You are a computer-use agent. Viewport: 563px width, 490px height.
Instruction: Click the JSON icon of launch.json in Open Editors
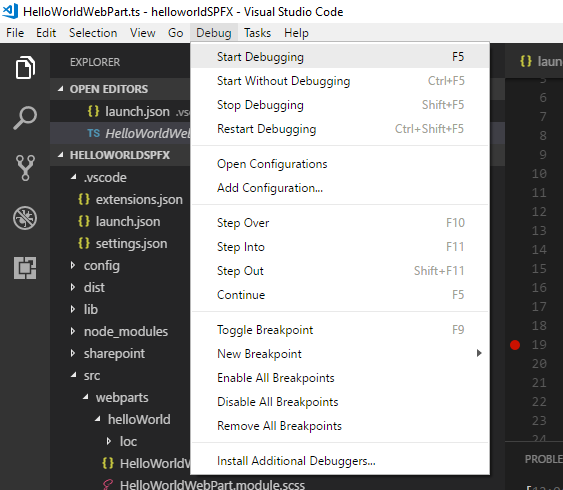(93, 111)
